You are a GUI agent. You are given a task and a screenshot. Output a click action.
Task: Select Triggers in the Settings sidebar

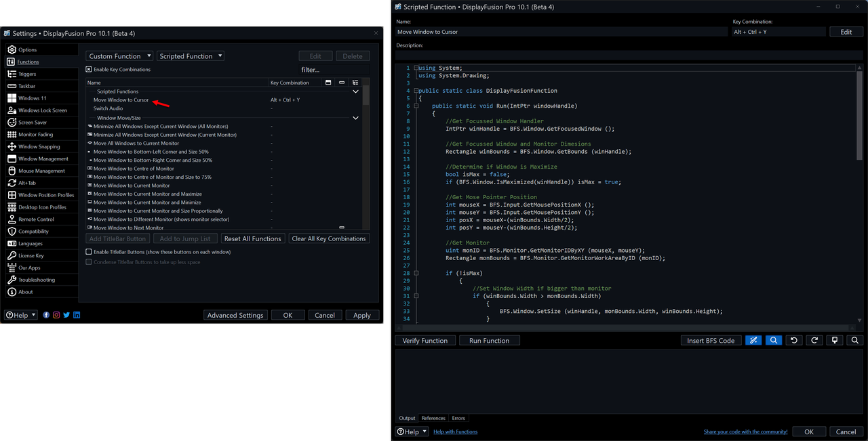click(41, 74)
